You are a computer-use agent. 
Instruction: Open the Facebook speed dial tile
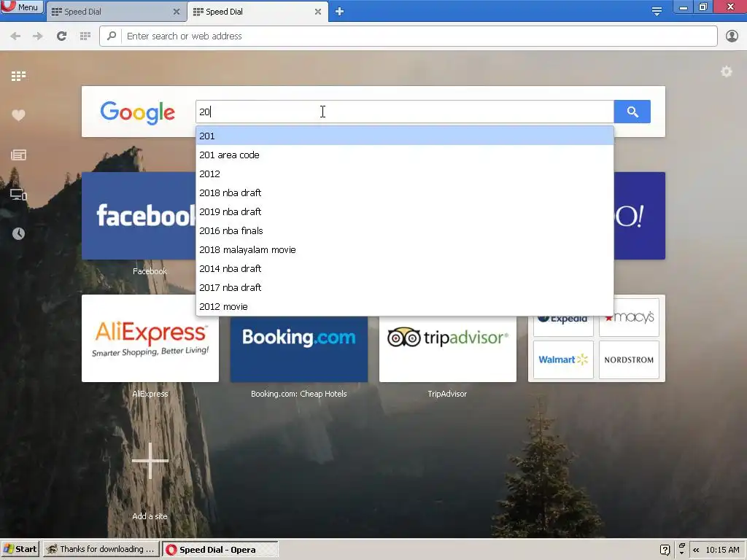[x=139, y=216]
